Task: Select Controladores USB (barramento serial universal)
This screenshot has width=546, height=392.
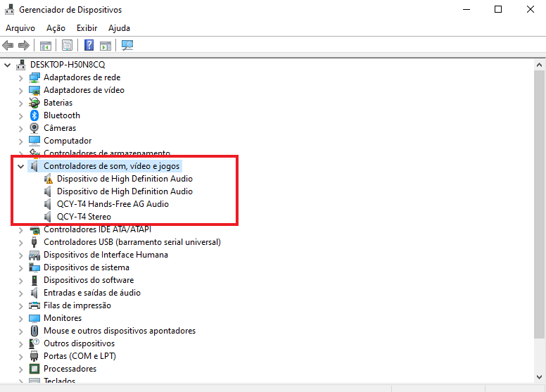Action: [x=132, y=242]
